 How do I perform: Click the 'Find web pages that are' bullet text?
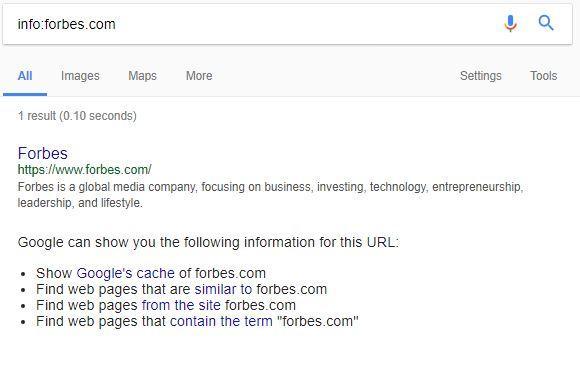point(113,289)
